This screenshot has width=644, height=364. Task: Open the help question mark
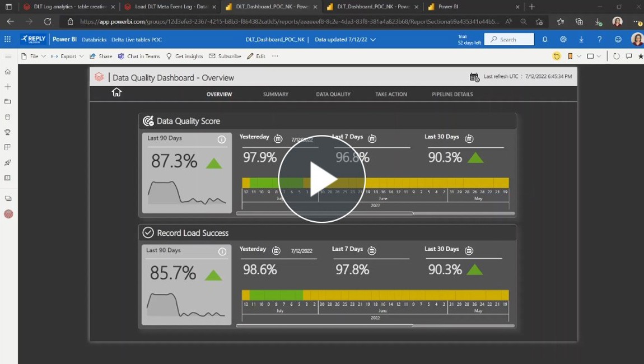pyautogui.click(x=599, y=40)
